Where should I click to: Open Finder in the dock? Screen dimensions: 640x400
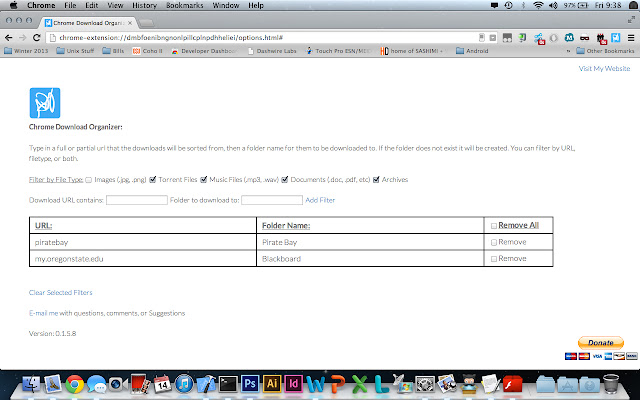pyautogui.click(x=31, y=384)
